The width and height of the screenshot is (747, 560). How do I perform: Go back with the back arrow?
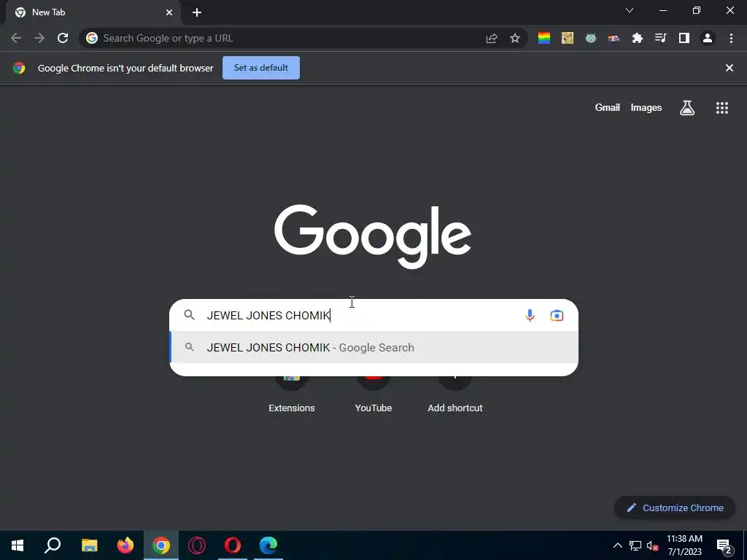(16, 38)
